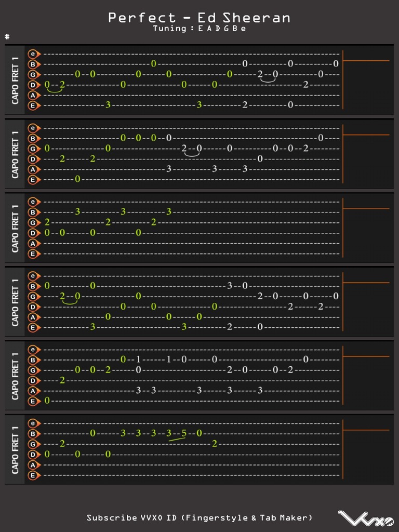Click the high e string marker in the first tab row
The height and width of the screenshot is (532, 399).
33,54
